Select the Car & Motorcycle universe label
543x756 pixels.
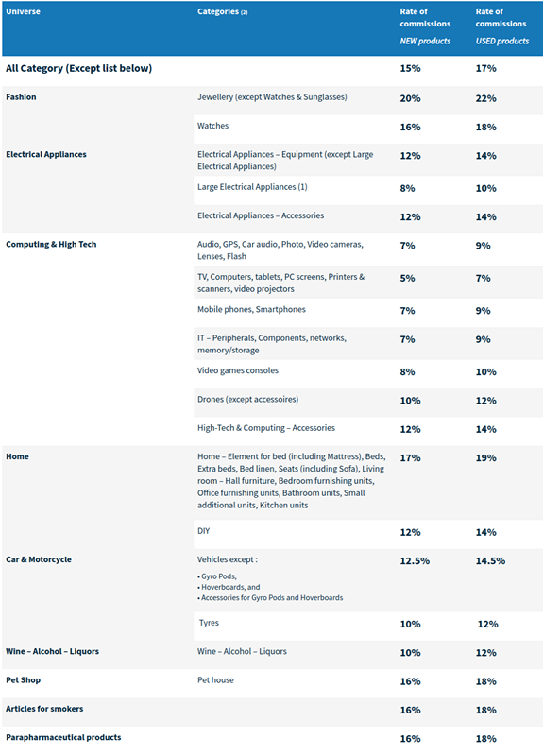point(39,559)
